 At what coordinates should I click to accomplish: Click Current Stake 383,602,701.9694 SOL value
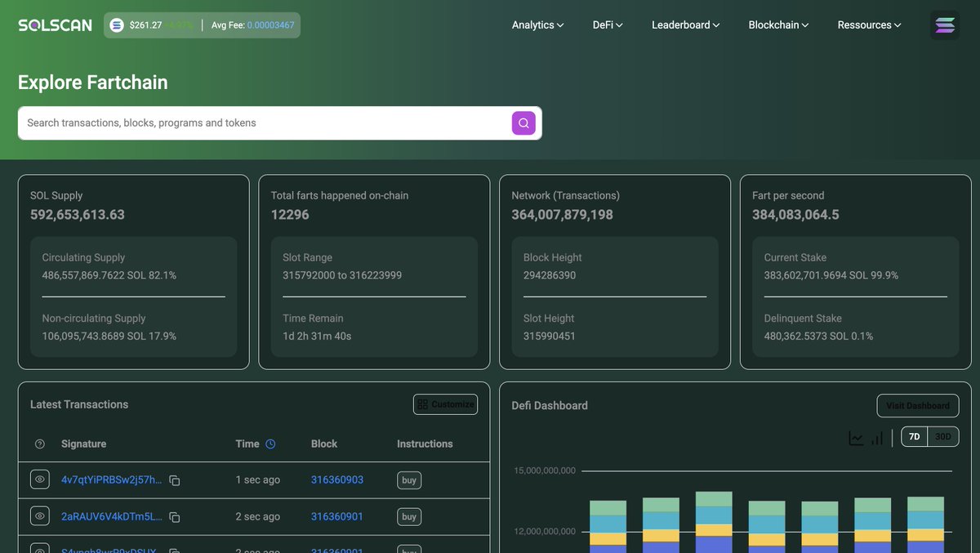(x=831, y=275)
